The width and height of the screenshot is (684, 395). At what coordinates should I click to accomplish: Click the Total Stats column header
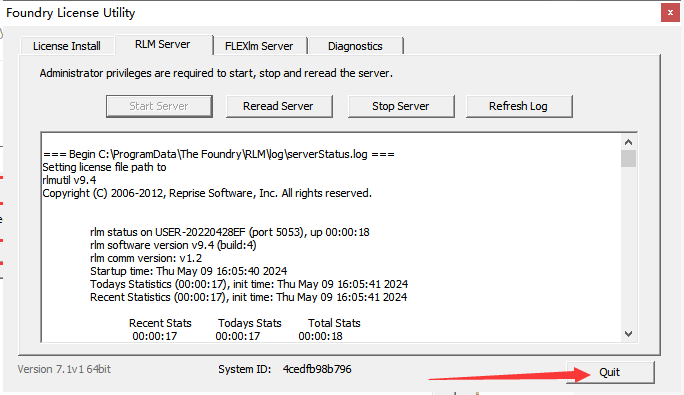point(334,323)
